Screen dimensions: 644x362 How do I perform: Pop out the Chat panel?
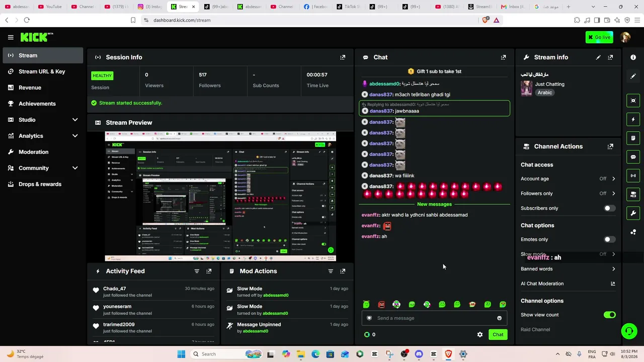click(x=503, y=57)
